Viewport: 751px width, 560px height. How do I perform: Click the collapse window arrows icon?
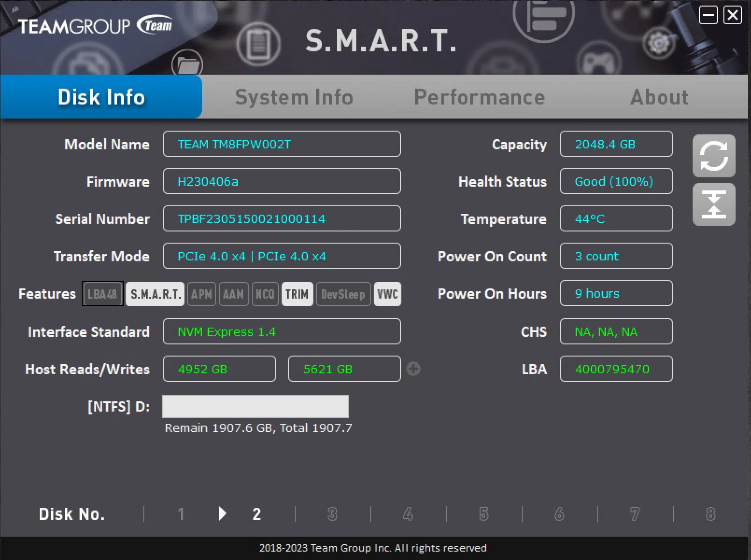pyautogui.click(x=714, y=204)
